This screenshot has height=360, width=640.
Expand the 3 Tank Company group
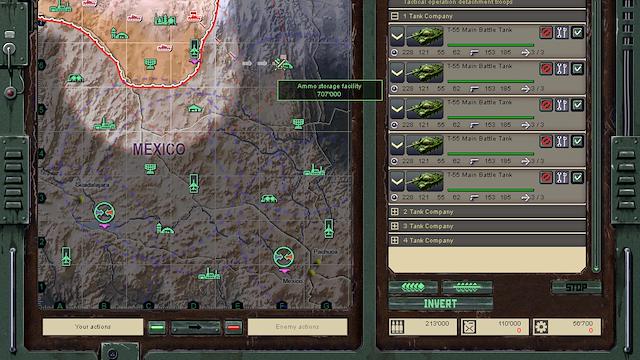point(395,226)
